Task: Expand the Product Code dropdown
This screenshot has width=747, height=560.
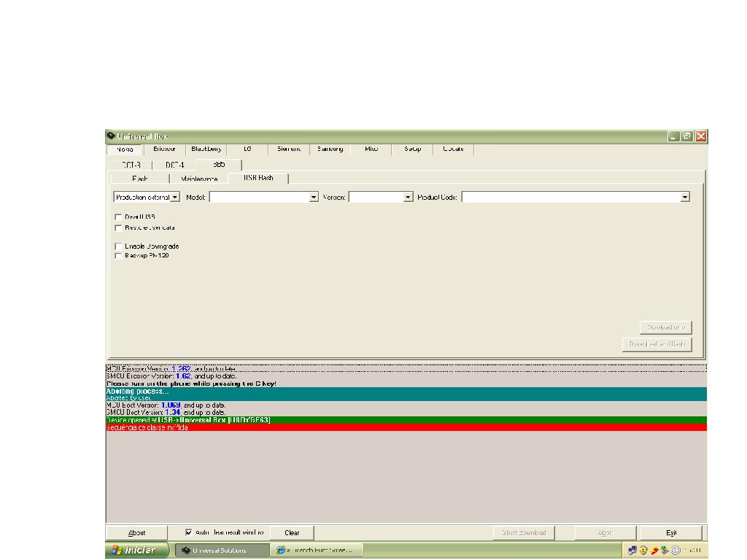Action: (685, 197)
